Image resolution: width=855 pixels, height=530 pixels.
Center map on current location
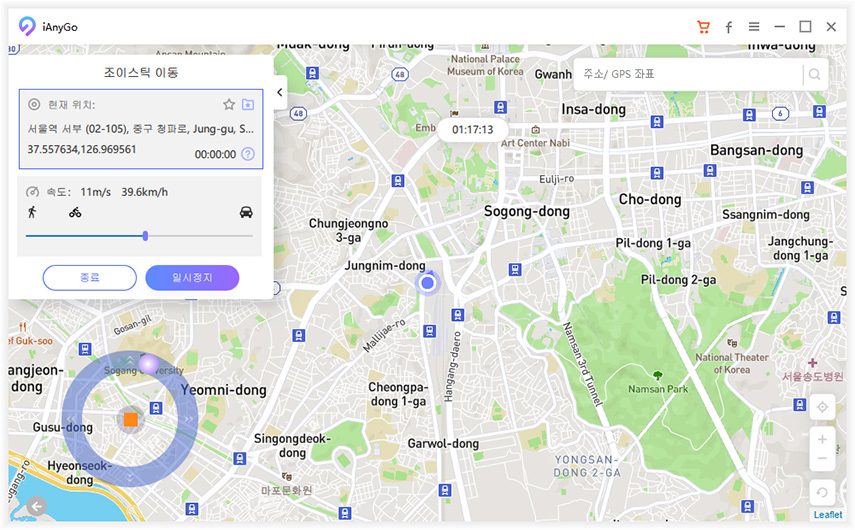pos(822,407)
